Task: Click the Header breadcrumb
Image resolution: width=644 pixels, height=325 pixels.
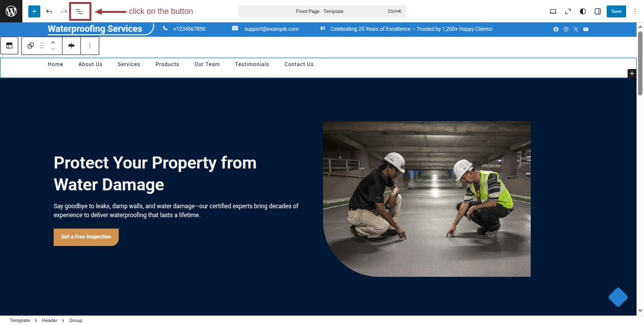Action: click(50, 321)
